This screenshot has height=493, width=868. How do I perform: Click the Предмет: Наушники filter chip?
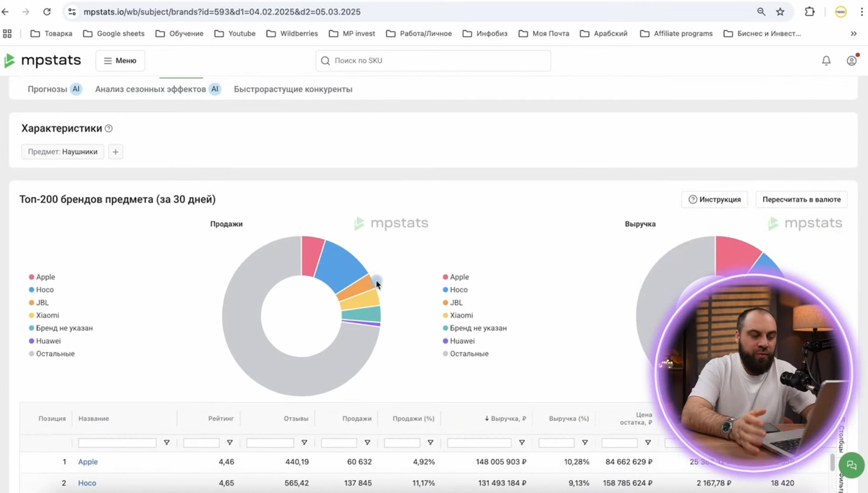63,152
